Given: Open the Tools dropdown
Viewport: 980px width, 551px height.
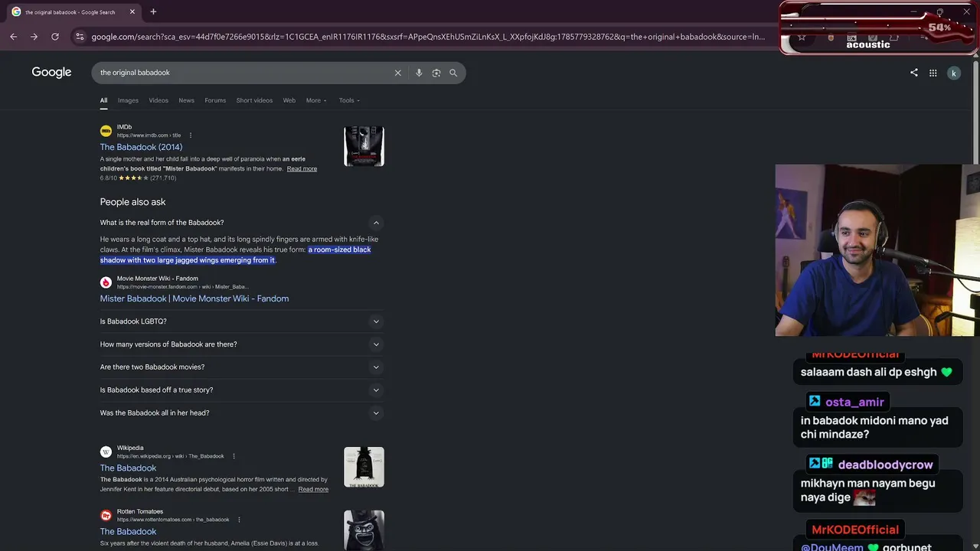Looking at the screenshot, I should tap(349, 100).
